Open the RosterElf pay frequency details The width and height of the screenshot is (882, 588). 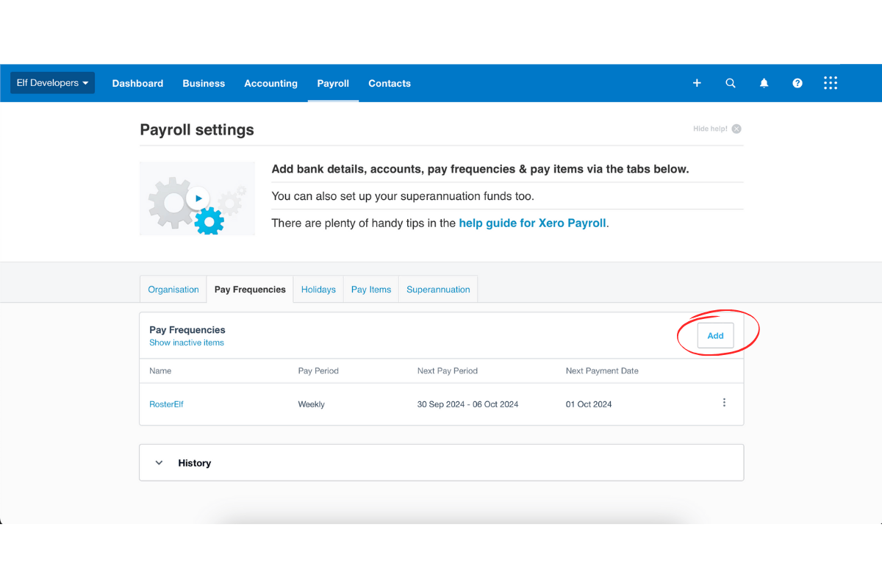click(166, 404)
